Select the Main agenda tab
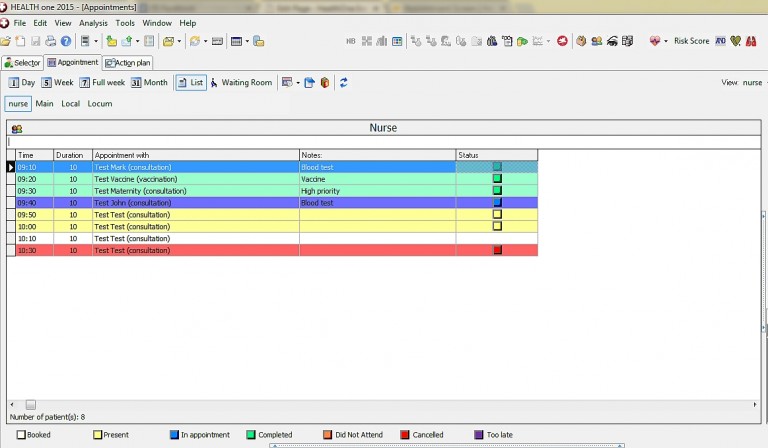This screenshot has height=448, width=768. (45, 104)
